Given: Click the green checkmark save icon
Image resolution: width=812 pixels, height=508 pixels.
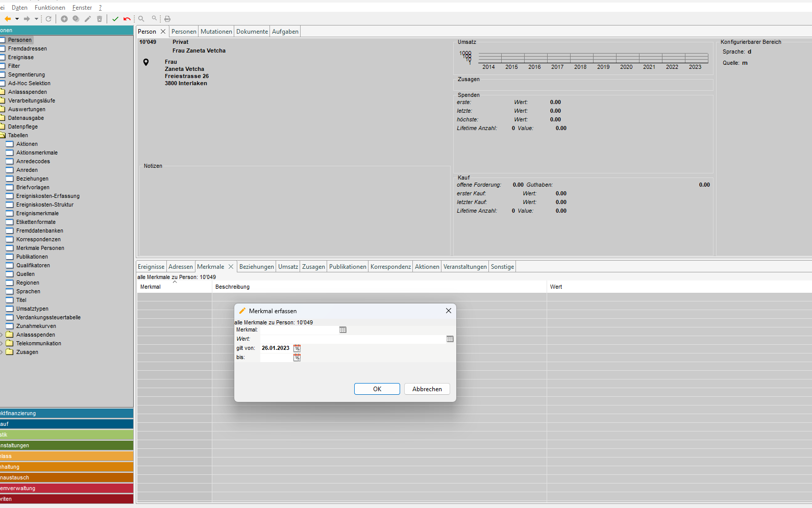Looking at the screenshot, I should (x=115, y=19).
